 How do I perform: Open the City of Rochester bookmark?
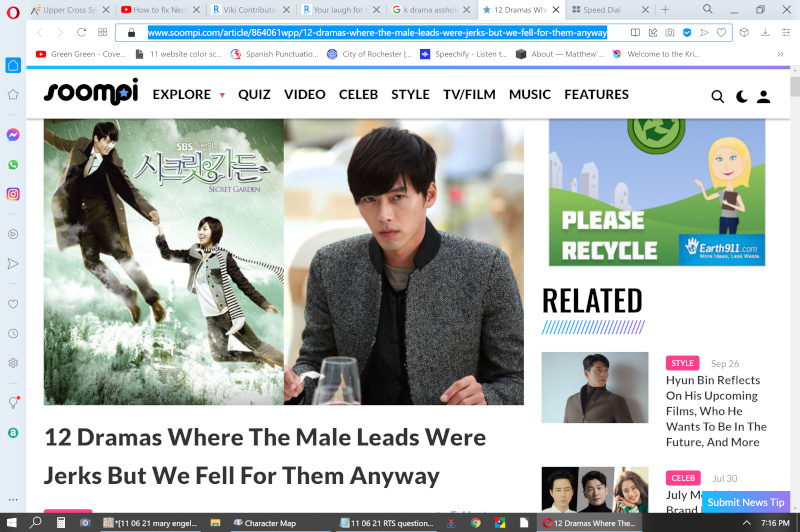pyautogui.click(x=369, y=54)
